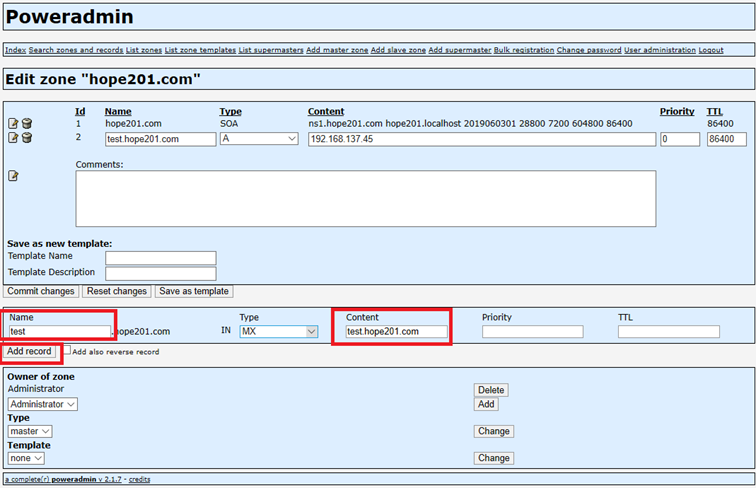The width and height of the screenshot is (756, 488).
Task: Click inside the Comments text area
Action: [x=366, y=198]
